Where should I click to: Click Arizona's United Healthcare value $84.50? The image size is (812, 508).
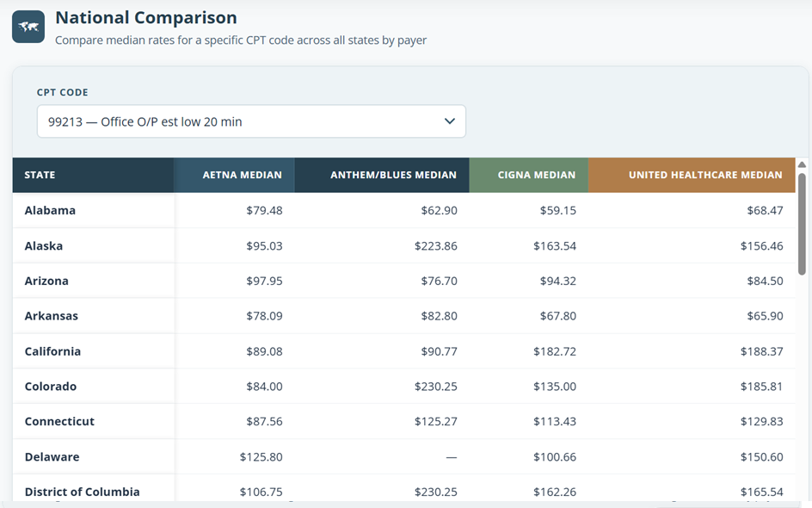(765, 281)
